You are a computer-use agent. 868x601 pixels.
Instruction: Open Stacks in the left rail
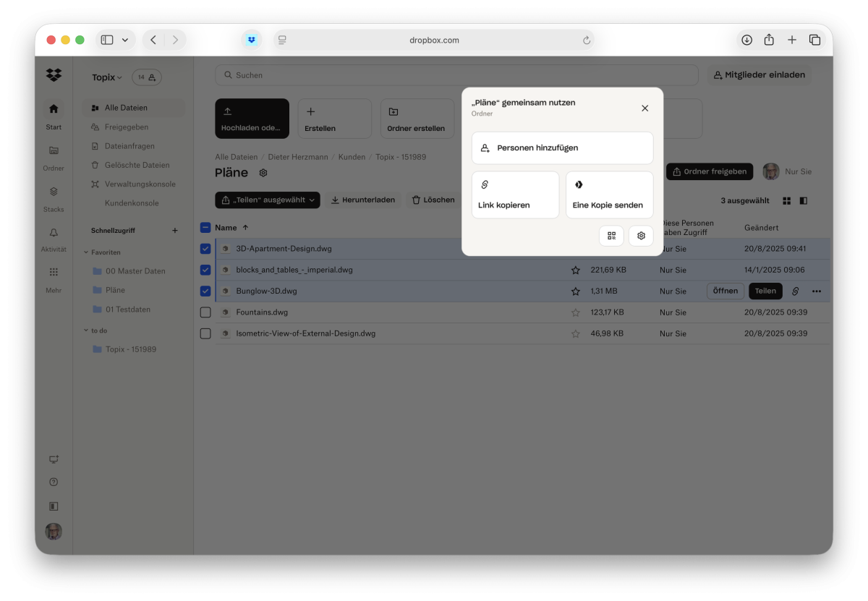pyautogui.click(x=54, y=198)
